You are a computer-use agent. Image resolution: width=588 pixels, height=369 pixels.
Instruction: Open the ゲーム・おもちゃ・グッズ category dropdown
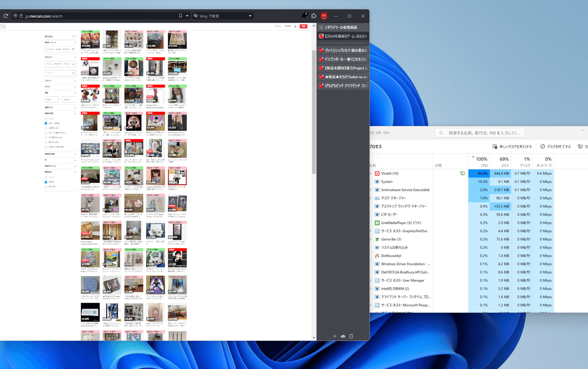click(x=60, y=64)
